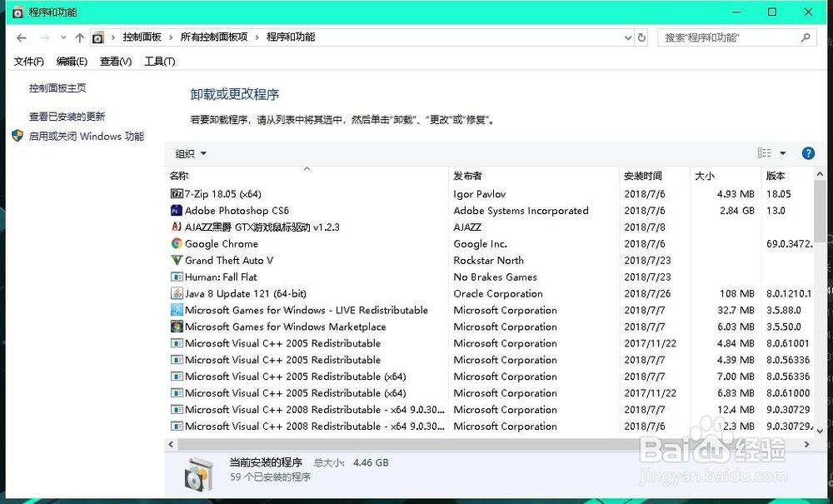The image size is (833, 504).
Task: Expand the address bar path dropdown
Action: (627, 37)
